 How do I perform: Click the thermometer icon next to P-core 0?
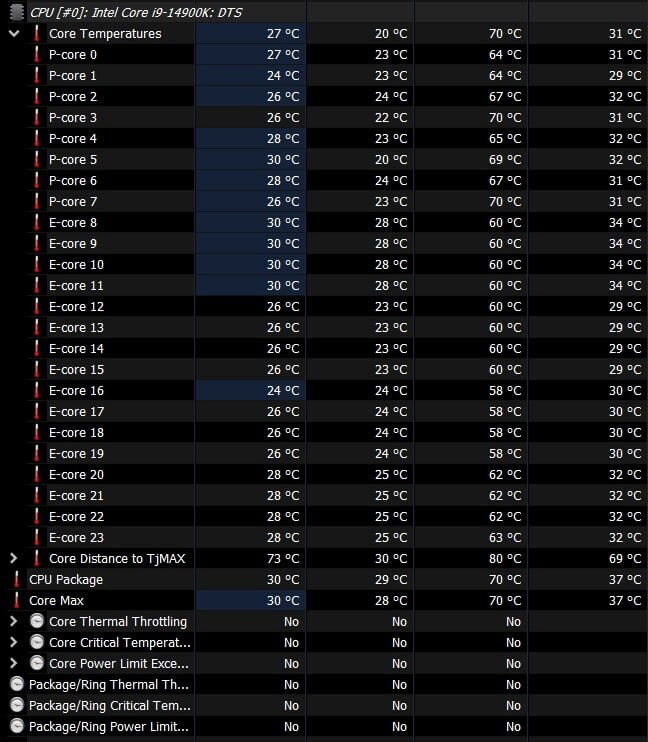click(x=37, y=54)
